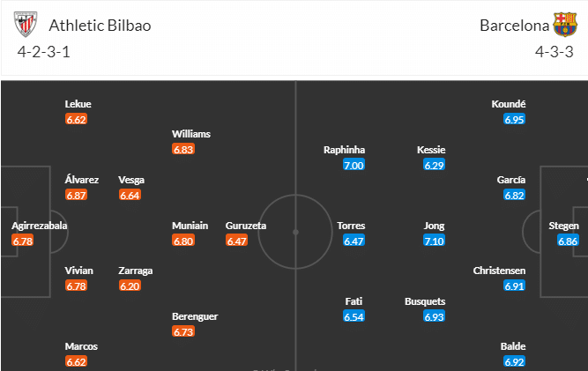Open player Koundé's profile

(509, 104)
